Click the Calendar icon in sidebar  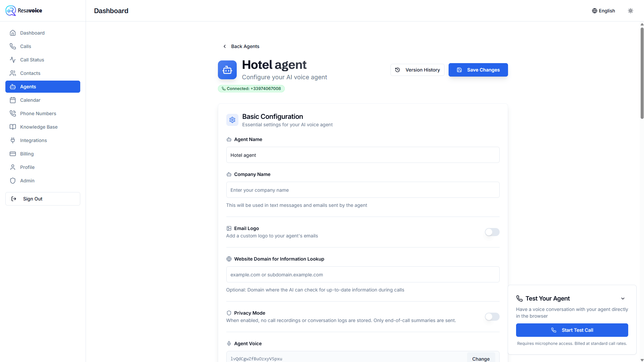tap(13, 100)
